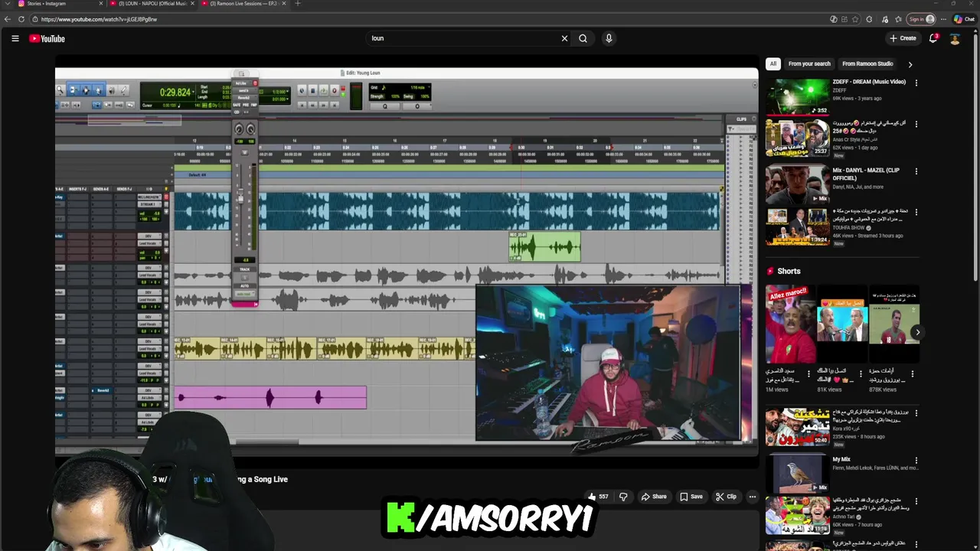Save the video to a playlist
Image resolution: width=980 pixels, height=551 pixels.
point(691,497)
